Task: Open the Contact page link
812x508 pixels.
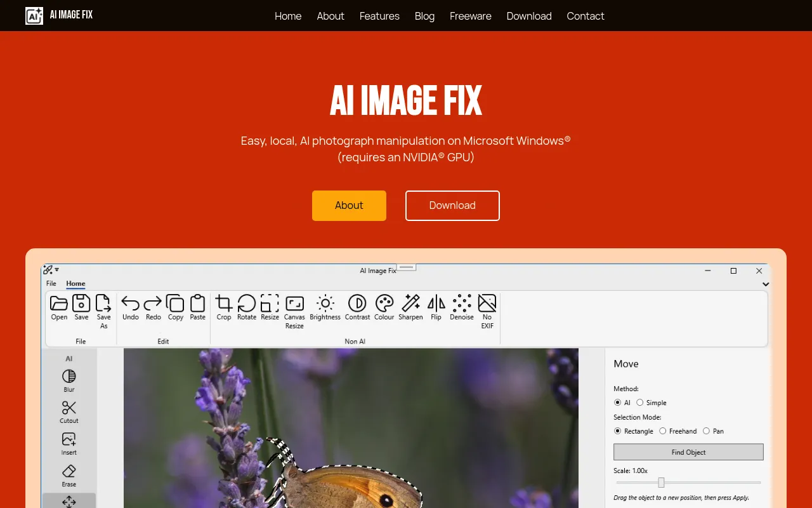Action: coord(586,16)
